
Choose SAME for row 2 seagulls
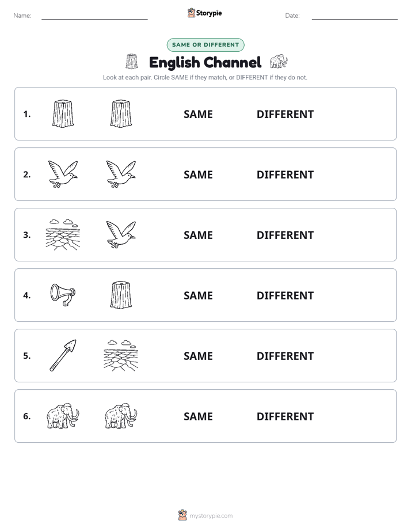198,174
